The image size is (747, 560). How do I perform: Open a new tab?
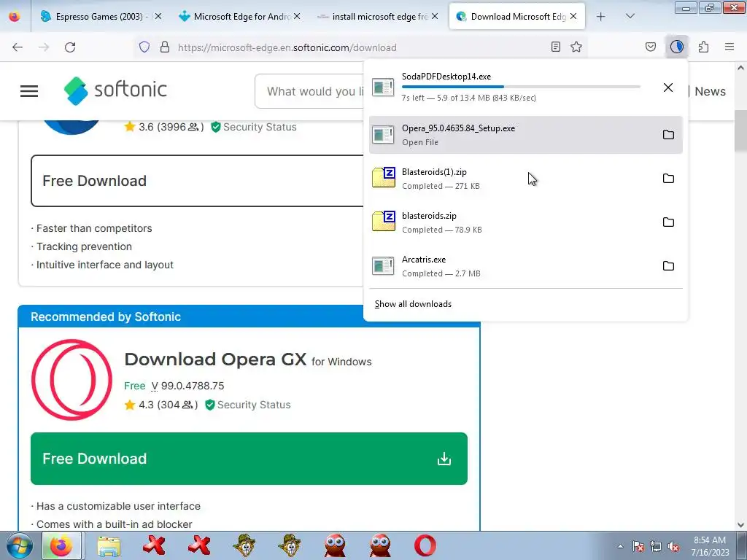(x=601, y=16)
